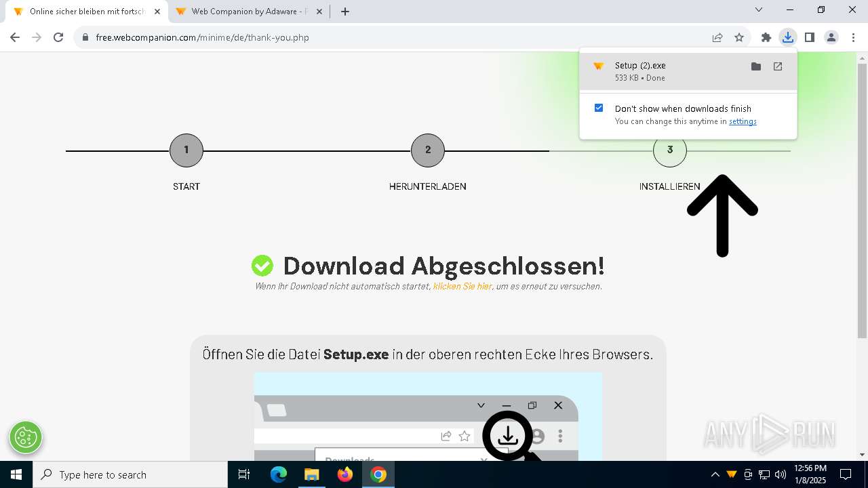Click the green checkmark by Download Abgeschlossen
The image size is (868, 488).
[262, 266]
